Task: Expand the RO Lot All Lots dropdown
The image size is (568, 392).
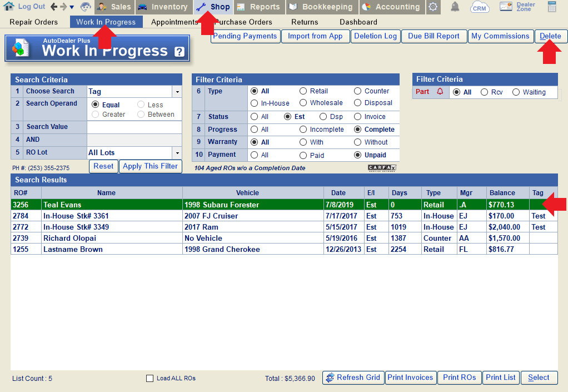Action: 177,153
